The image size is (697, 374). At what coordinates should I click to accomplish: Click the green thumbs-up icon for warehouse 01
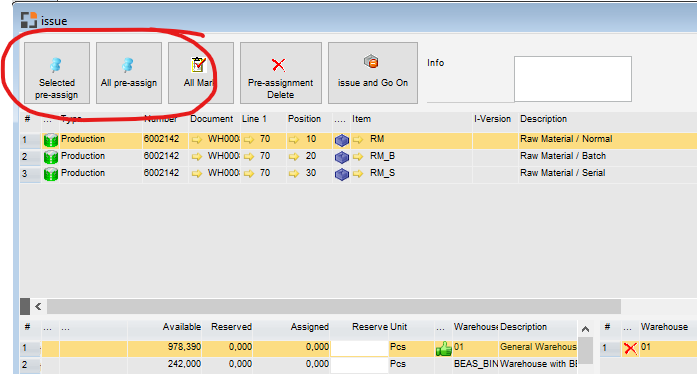point(444,348)
